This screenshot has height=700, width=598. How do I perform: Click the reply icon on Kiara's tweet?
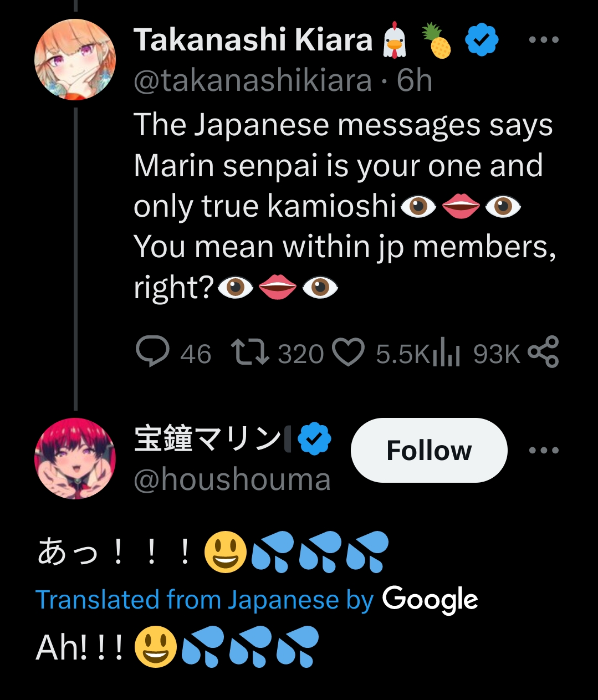click(152, 352)
